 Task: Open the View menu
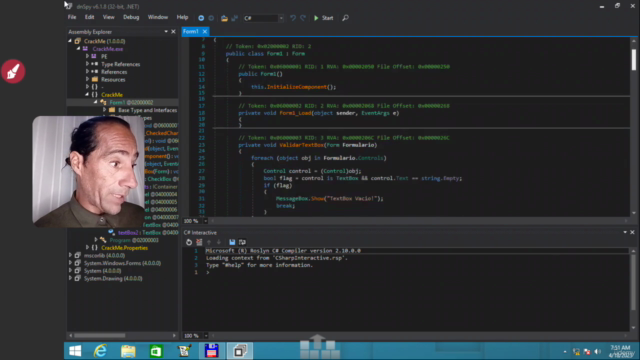[109, 17]
